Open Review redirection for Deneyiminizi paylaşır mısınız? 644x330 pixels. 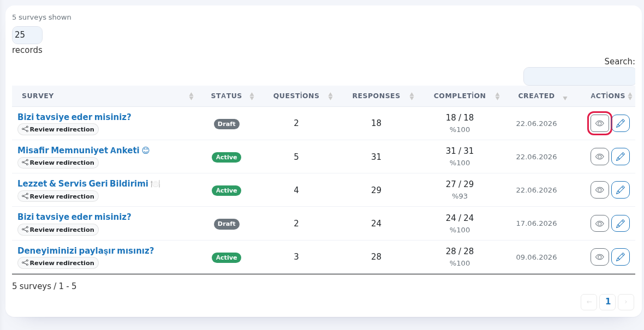pos(58,263)
